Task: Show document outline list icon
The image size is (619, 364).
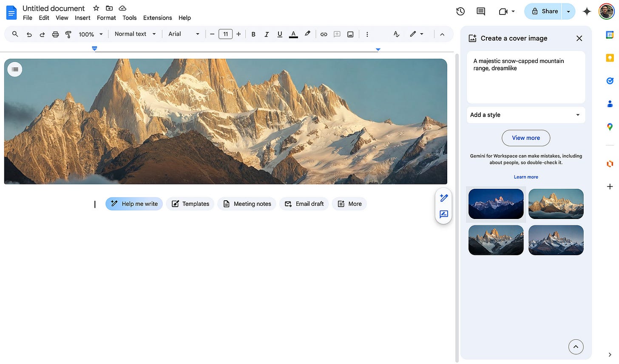Action: pyautogui.click(x=15, y=69)
